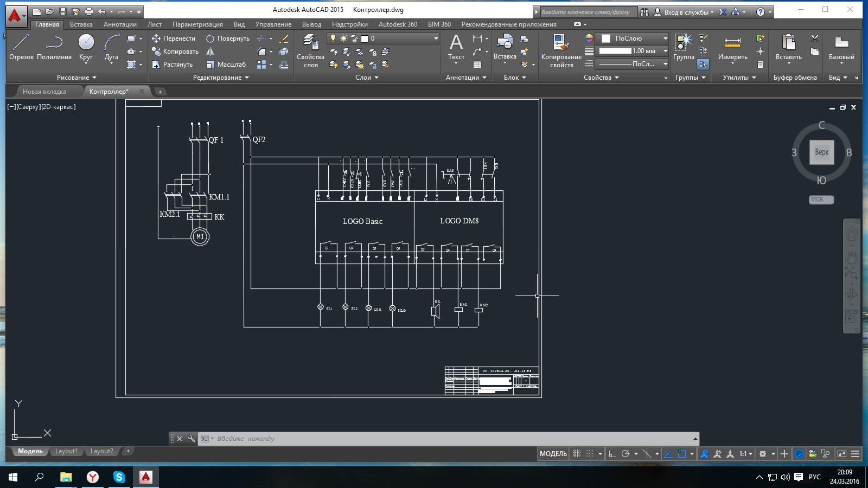Viewport: 868px width, 488px height.
Task: Open annotation scale 1:1 dropdown
Action: [746, 454]
